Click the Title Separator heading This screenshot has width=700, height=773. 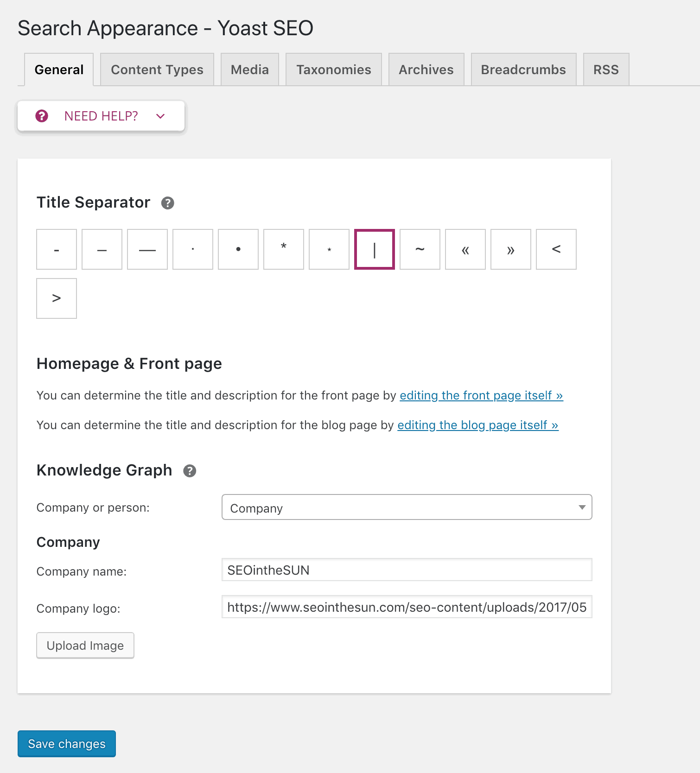point(94,203)
